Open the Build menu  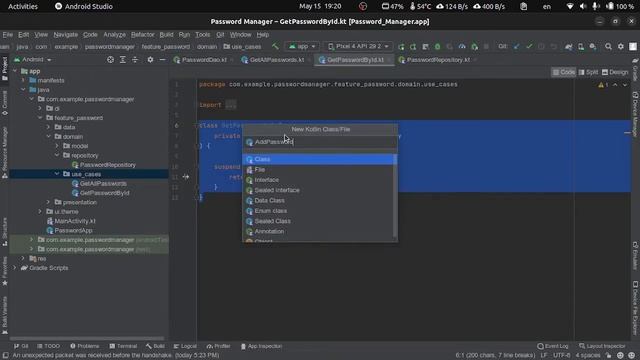[166, 35]
